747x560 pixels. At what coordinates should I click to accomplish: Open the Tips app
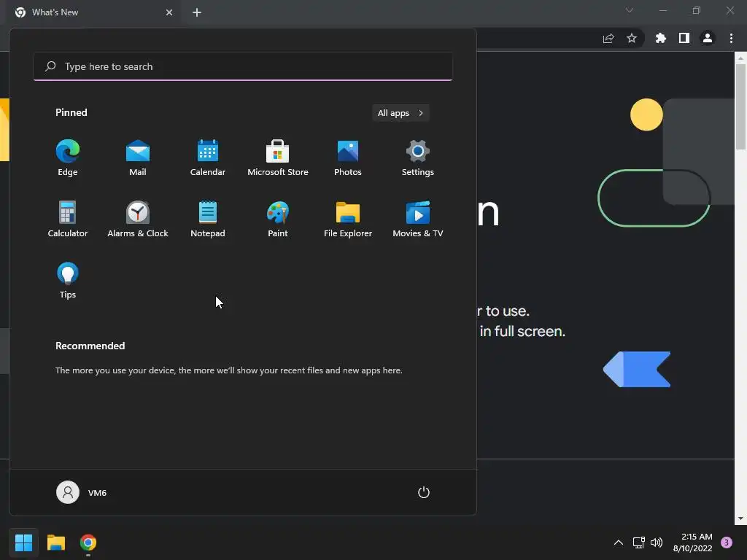68,281
